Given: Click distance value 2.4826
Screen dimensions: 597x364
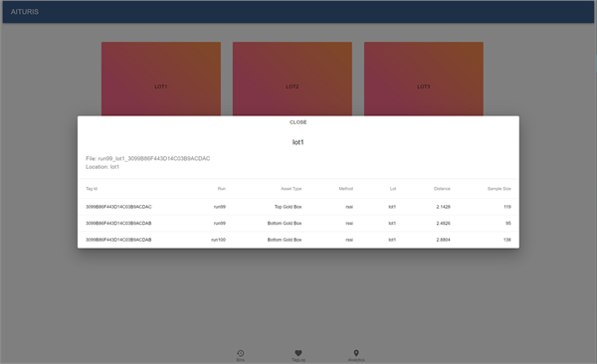Looking at the screenshot, I should [x=443, y=223].
